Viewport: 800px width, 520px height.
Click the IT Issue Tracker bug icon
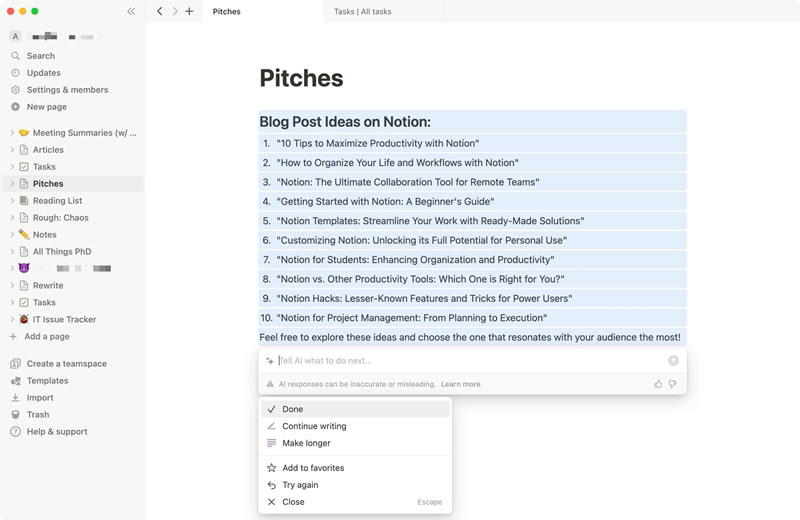[23, 319]
